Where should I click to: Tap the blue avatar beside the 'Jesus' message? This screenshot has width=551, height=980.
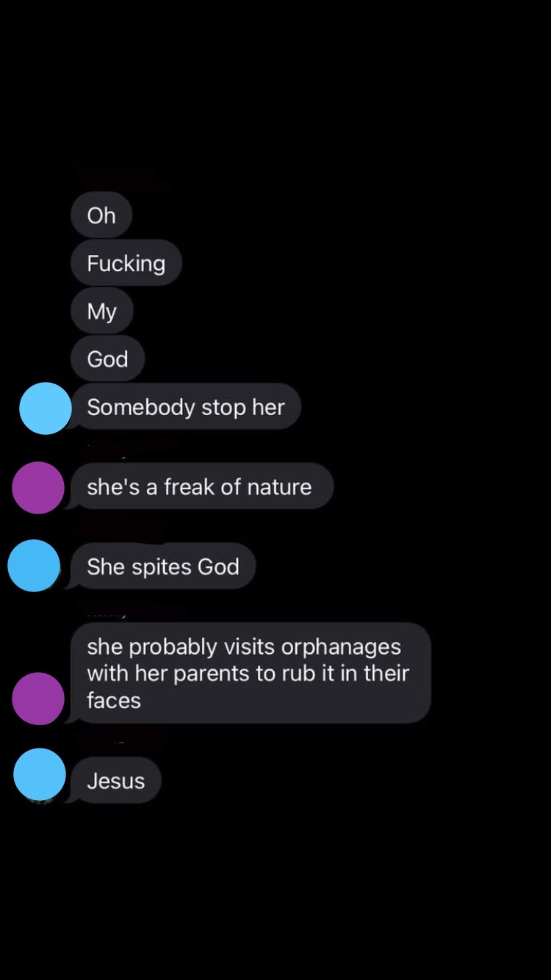click(x=40, y=774)
